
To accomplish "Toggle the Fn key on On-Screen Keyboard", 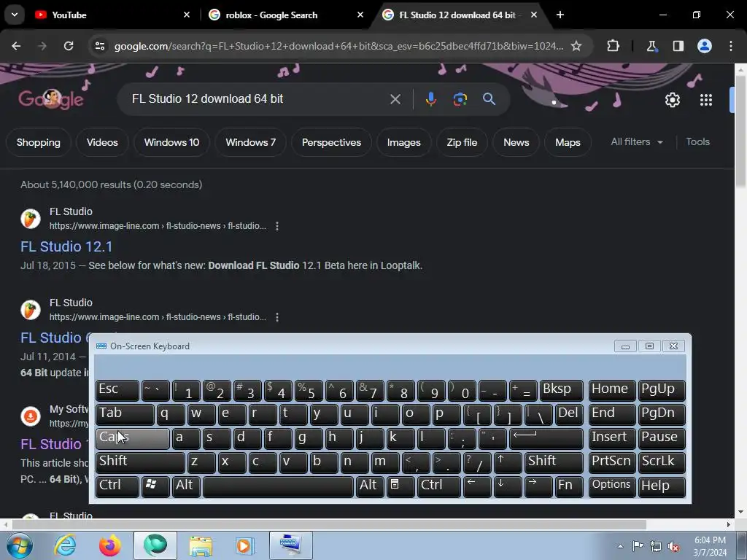I will click(x=569, y=486).
